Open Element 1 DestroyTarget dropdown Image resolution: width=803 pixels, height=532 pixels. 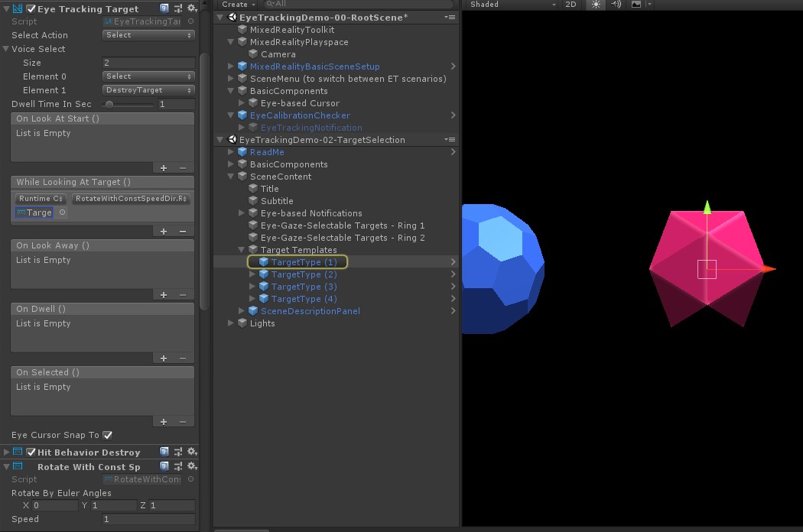pos(148,90)
